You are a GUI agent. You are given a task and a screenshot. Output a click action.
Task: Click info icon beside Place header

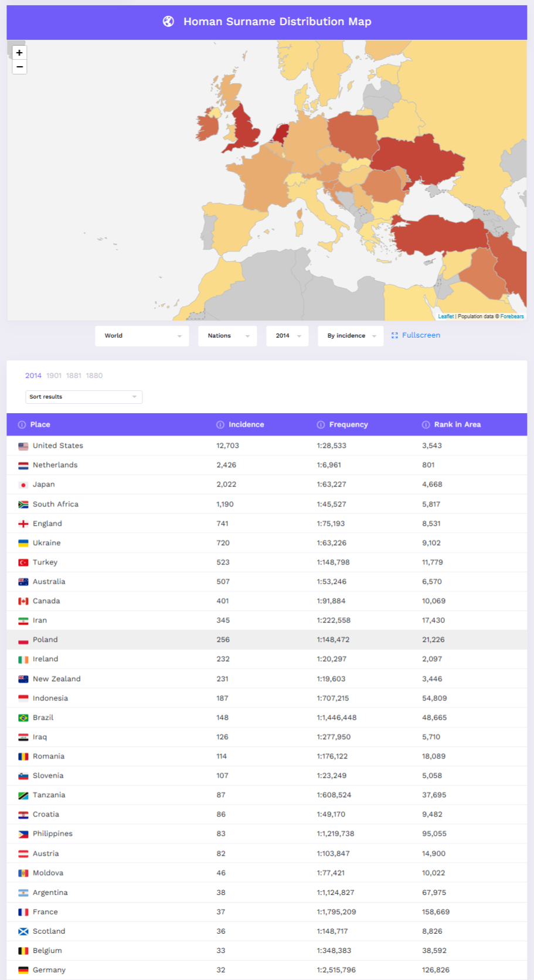point(22,424)
